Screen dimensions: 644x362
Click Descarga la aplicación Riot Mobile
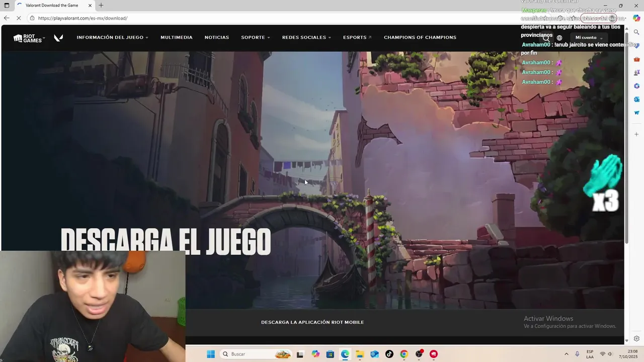(312, 322)
